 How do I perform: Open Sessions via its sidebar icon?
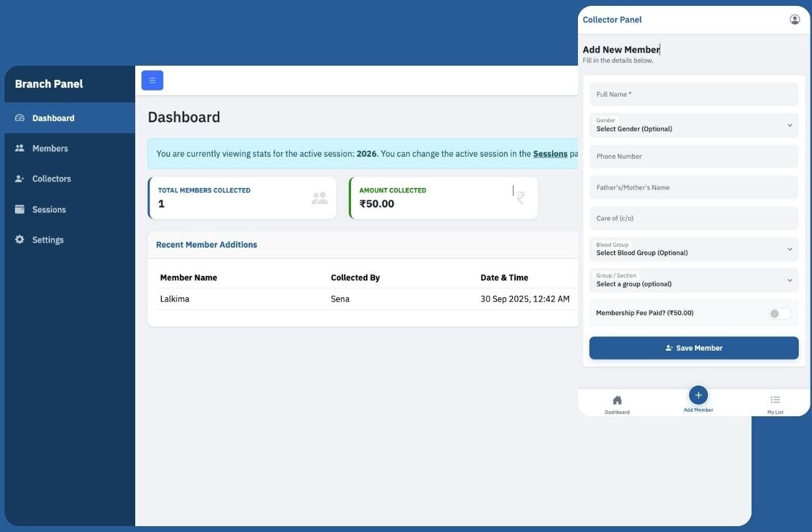[x=20, y=209]
